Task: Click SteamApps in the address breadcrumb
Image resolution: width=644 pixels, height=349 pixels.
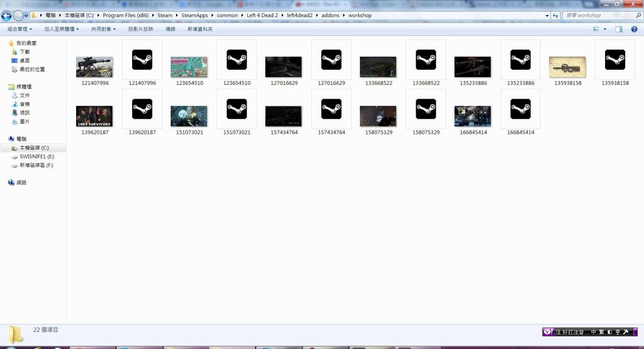Action: click(x=194, y=15)
